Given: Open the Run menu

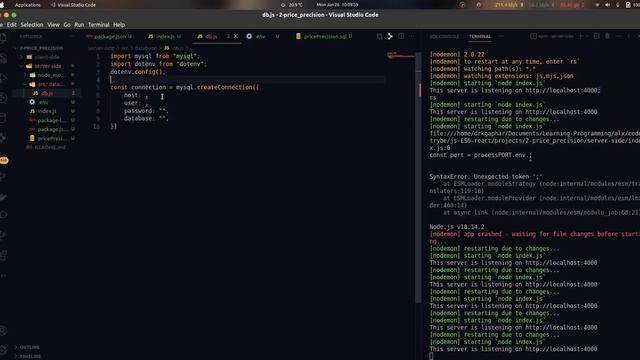Looking at the screenshot, I should click(x=79, y=24).
